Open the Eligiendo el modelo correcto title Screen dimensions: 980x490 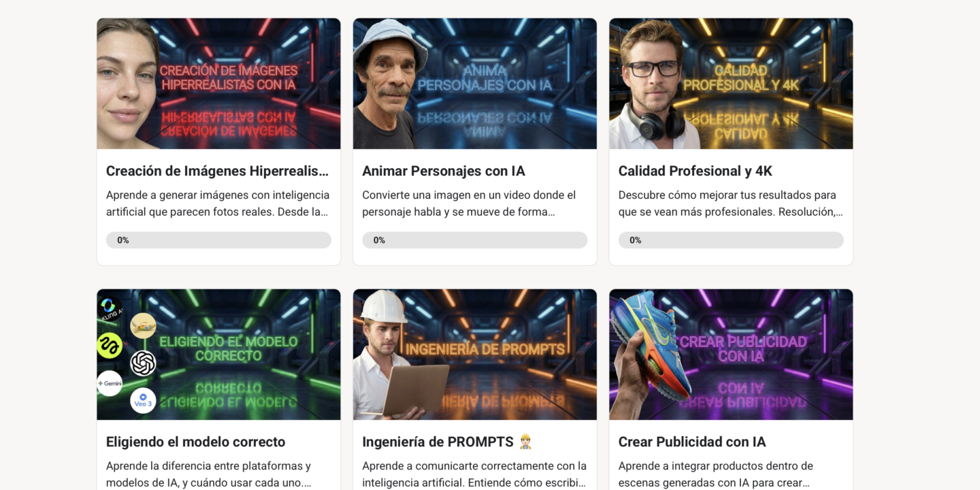click(196, 442)
